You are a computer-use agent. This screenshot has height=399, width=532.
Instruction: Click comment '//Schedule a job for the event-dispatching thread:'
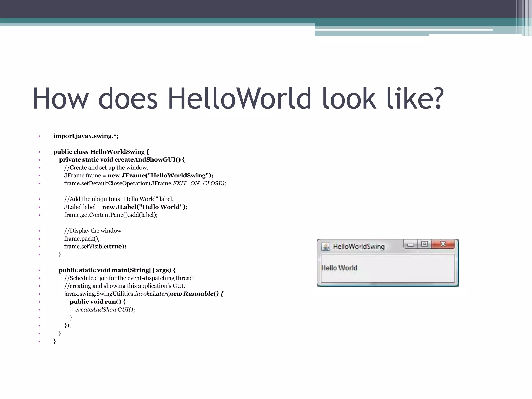click(129, 278)
